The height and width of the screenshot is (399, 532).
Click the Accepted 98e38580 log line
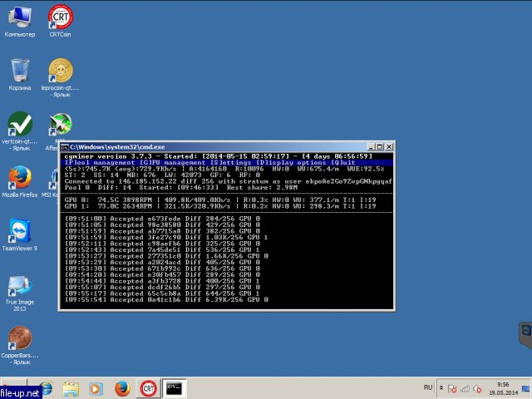[x=163, y=225]
